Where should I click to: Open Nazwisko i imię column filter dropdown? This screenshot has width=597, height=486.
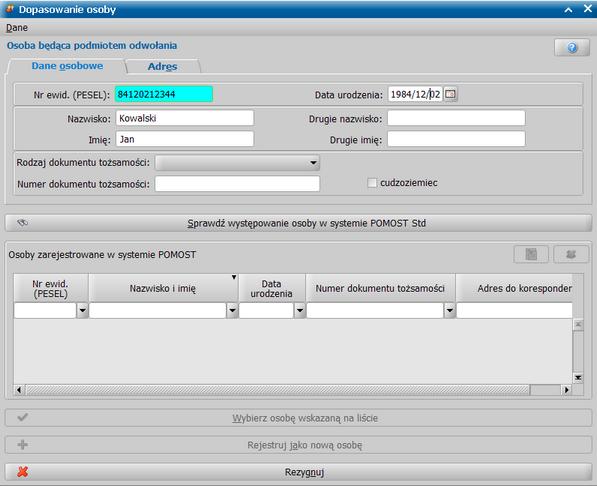232,310
